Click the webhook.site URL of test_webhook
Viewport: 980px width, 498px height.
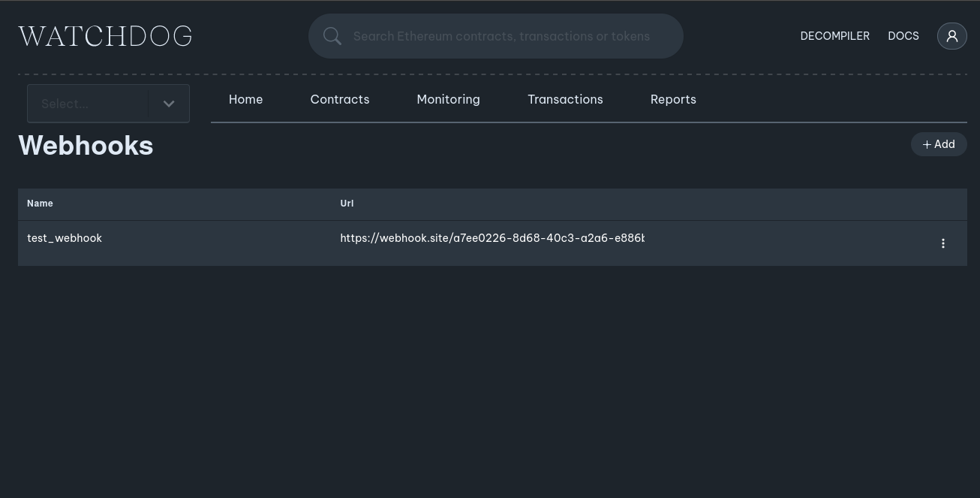(492, 238)
